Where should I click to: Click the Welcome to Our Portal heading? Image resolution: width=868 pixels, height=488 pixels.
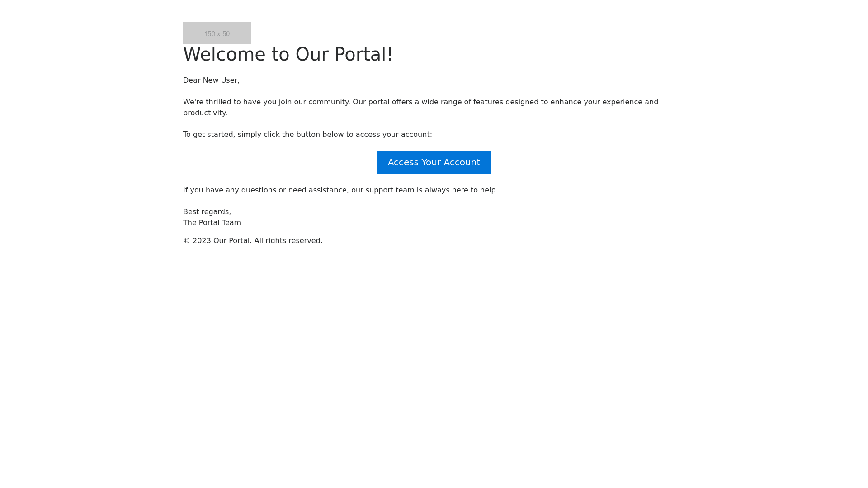288,54
